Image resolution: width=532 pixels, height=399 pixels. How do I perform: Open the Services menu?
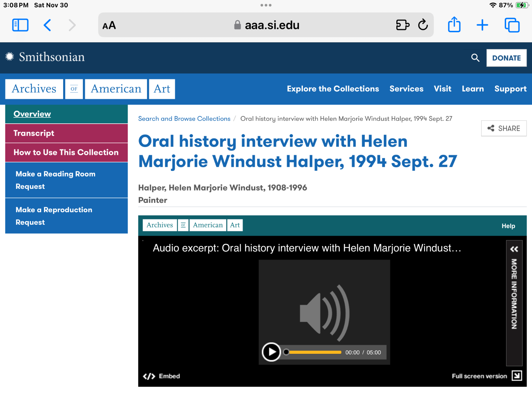click(x=406, y=89)
